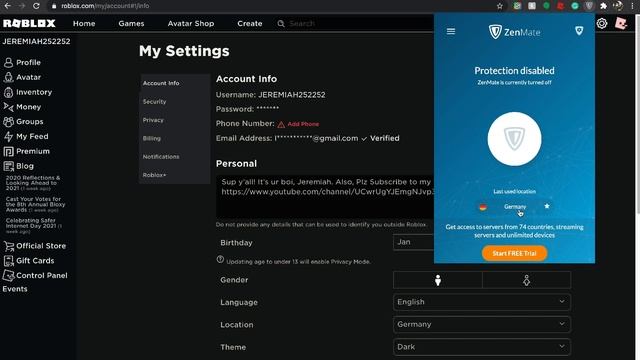Switch to the Account Info settings tab

[x=175, y=83]
